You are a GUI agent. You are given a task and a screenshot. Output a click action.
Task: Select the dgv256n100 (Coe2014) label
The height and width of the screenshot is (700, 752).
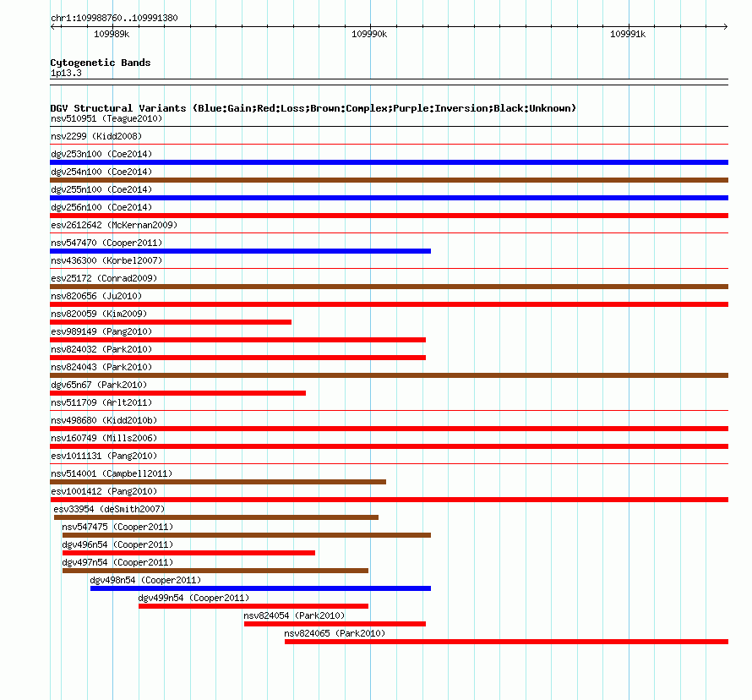[x=101, y=207]
